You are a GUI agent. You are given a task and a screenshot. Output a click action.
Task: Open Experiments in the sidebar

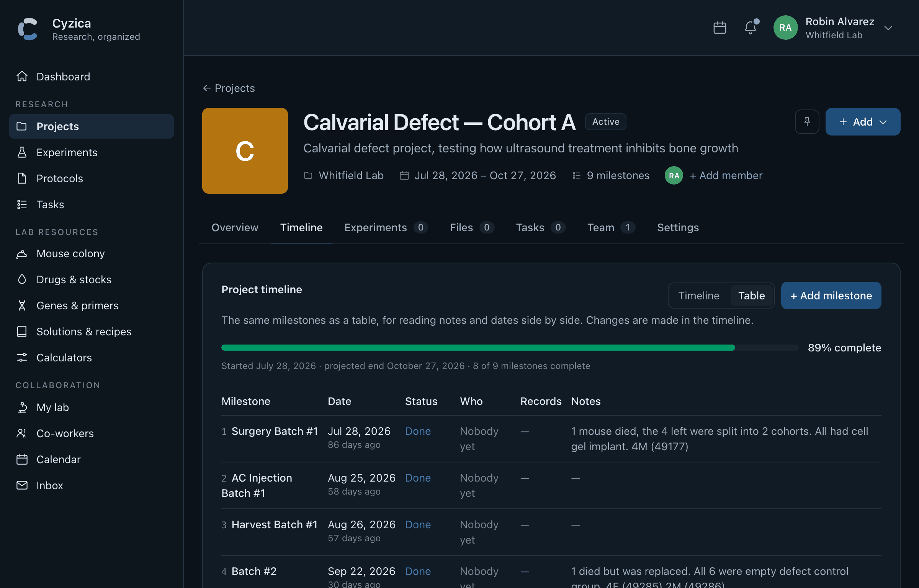pos(91,152)
